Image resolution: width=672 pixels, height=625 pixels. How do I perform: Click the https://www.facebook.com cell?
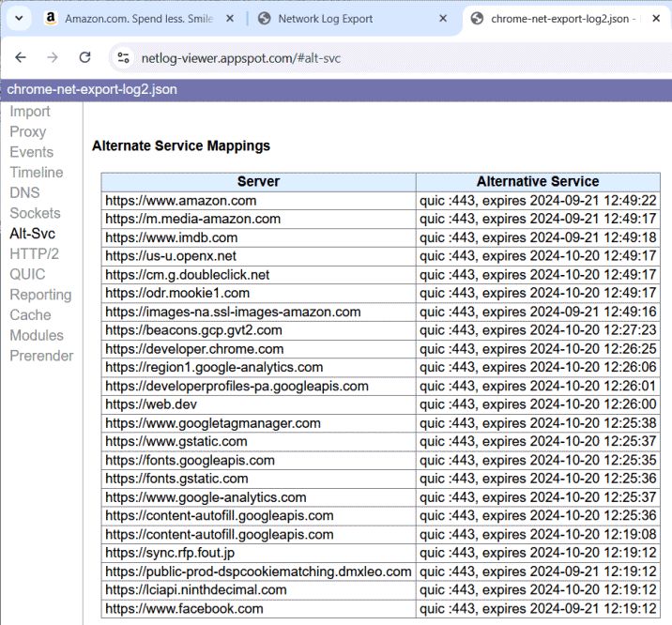[x=258, y=609]
